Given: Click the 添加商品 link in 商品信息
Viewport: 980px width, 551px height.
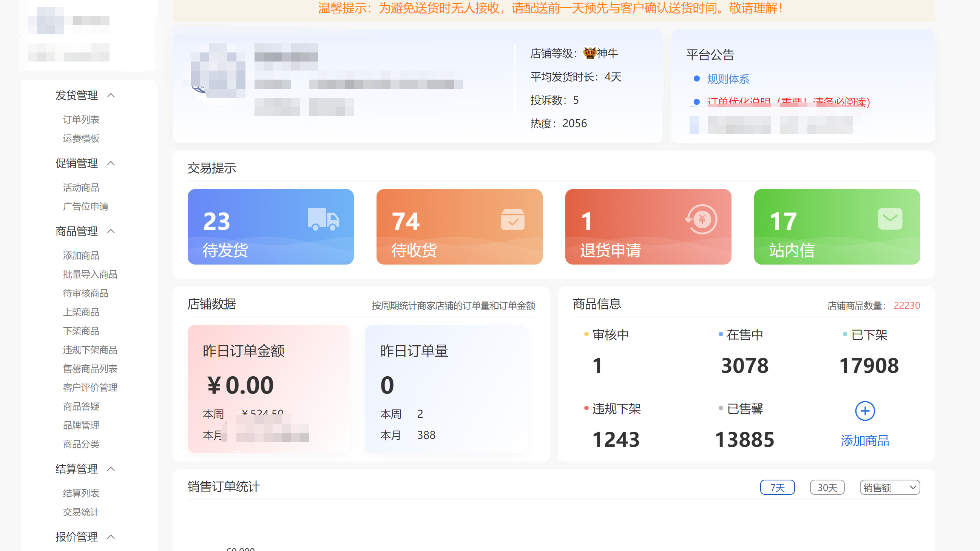Looking at the screenshot, I should (865, 441).
